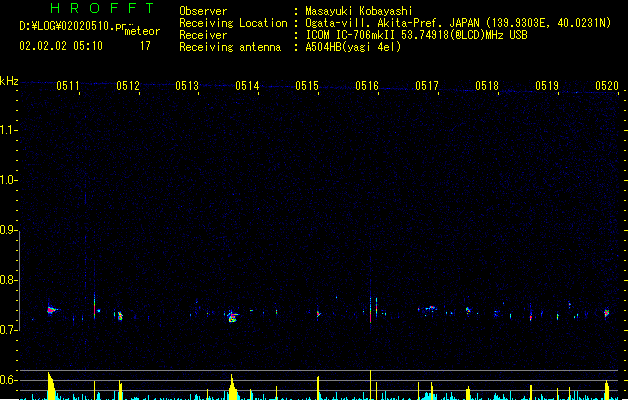Image resolution: width=629 pixels, height=400 pixels.
Task: Click the 0516 time marker
Action: pos(367,85)
